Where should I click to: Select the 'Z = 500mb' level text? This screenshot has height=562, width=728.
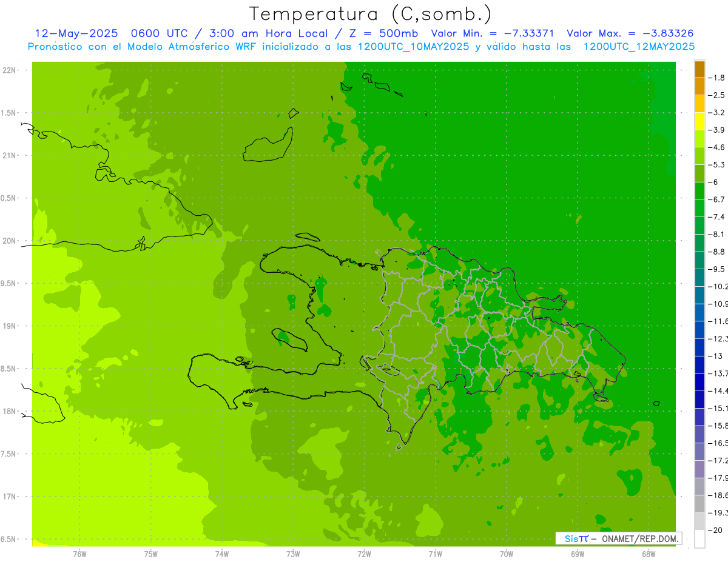coord(382,33)
